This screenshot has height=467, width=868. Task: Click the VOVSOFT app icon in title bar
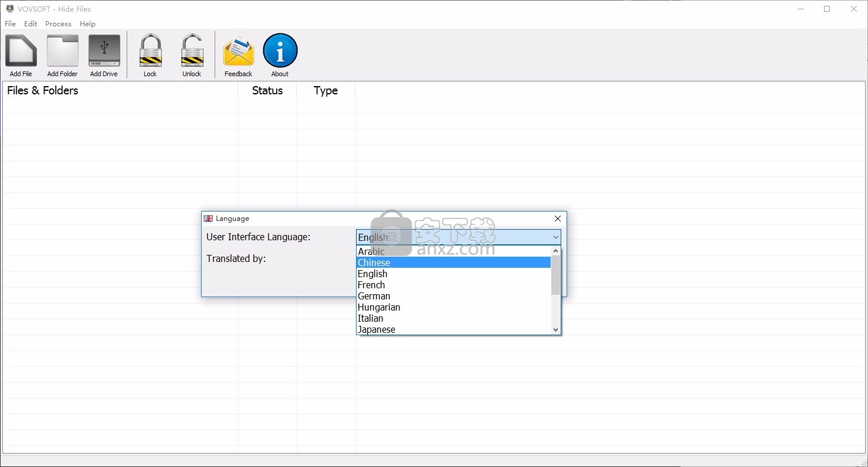(9, 9)
